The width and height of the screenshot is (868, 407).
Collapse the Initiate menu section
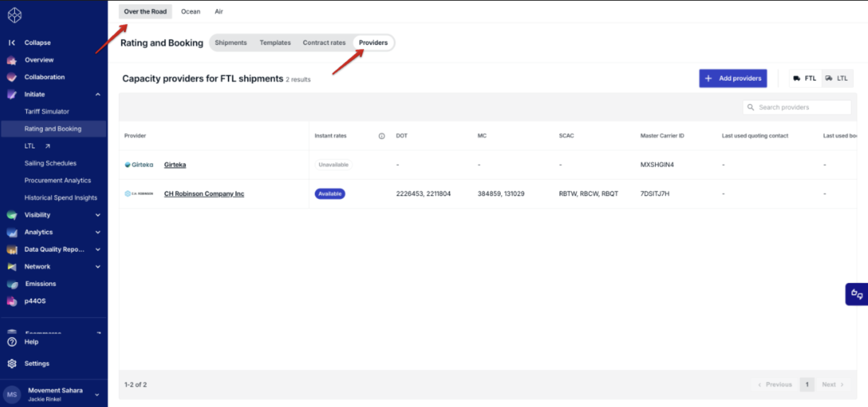(98, 94)
